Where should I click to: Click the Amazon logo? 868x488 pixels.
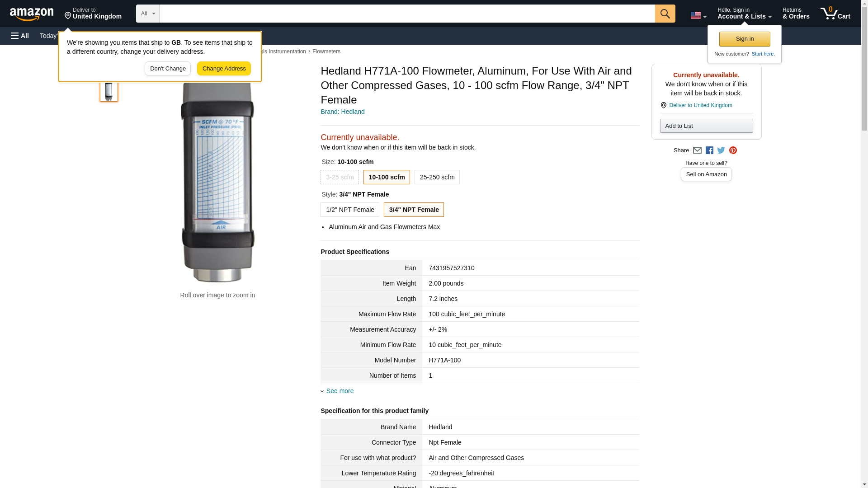click(32, 14)
